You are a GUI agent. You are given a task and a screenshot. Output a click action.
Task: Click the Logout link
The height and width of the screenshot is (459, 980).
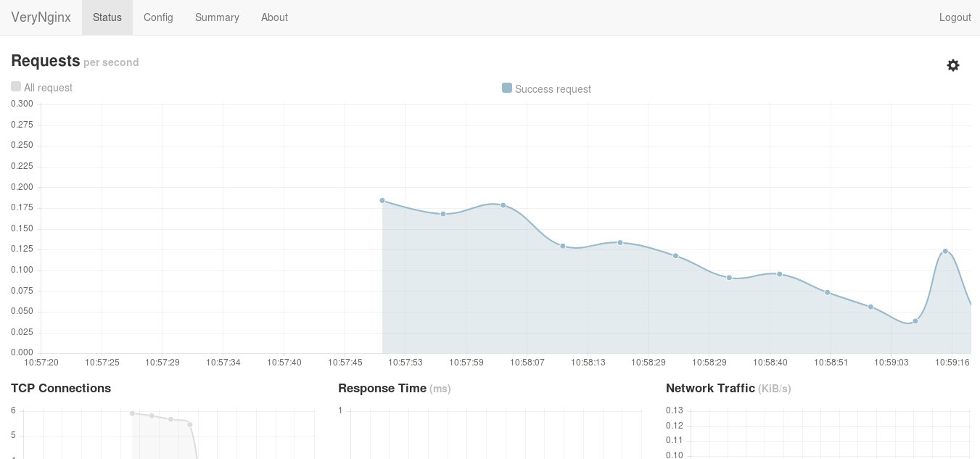click(x=955, y=17)
